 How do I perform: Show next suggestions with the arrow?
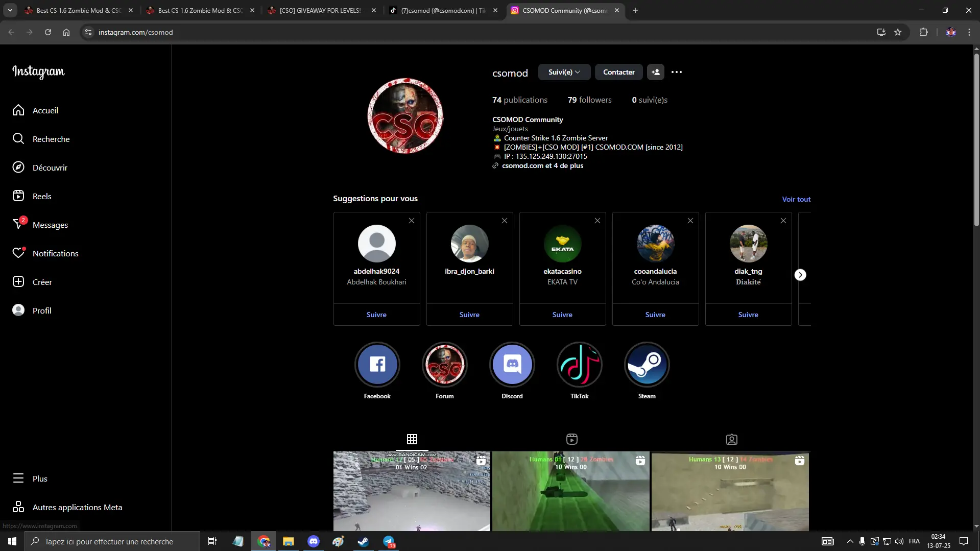click(x=800, y=275)
